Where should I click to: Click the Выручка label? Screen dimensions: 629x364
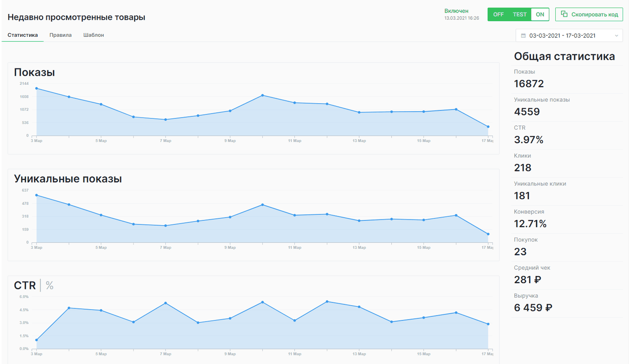tap(526, 296)
